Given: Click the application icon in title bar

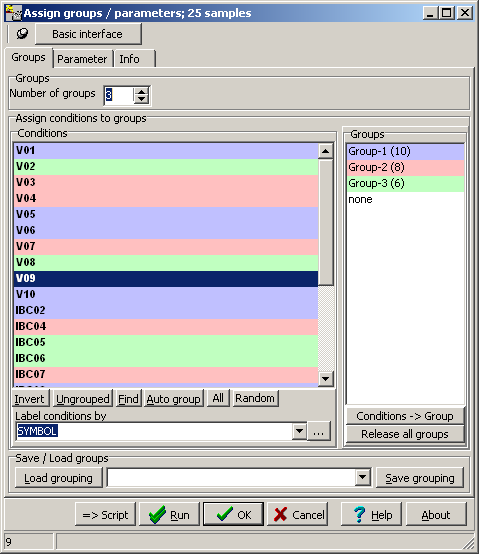Looking at the screenshot, I should coord(13,13).
